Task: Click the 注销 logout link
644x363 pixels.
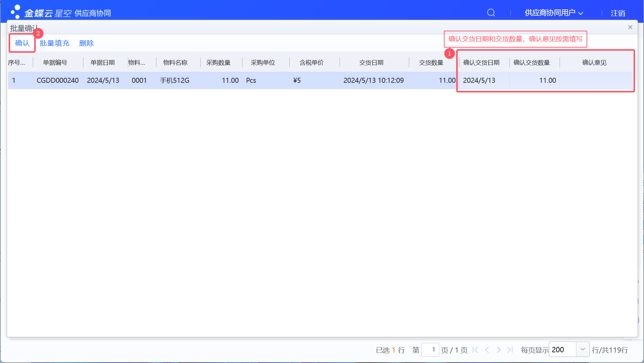Action: point(618,13)
